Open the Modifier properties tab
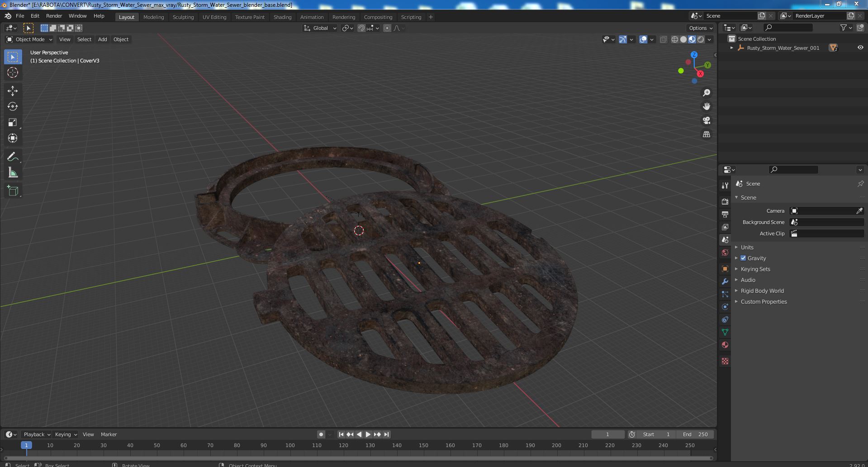This screenshot has width=868, height=467. 725,281
